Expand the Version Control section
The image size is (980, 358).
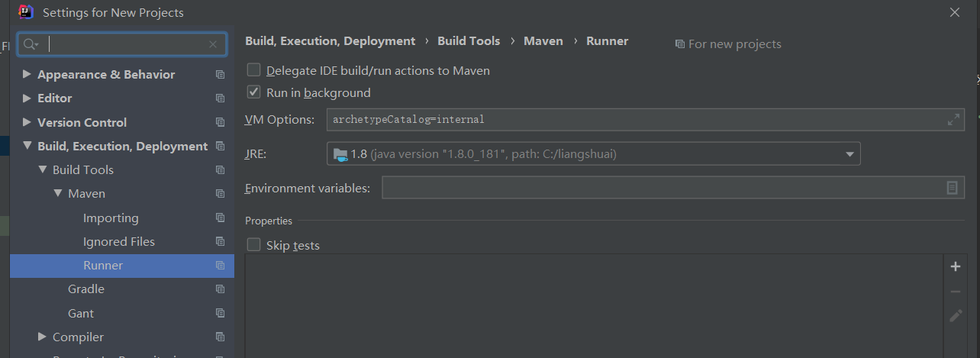coord(27,123)
